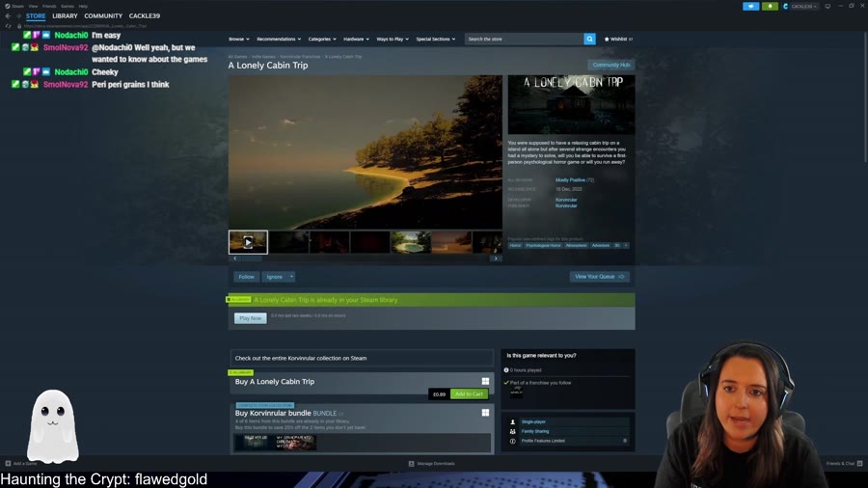
Task: Open the Korvinrular developer link
Action: coord(566,200)
